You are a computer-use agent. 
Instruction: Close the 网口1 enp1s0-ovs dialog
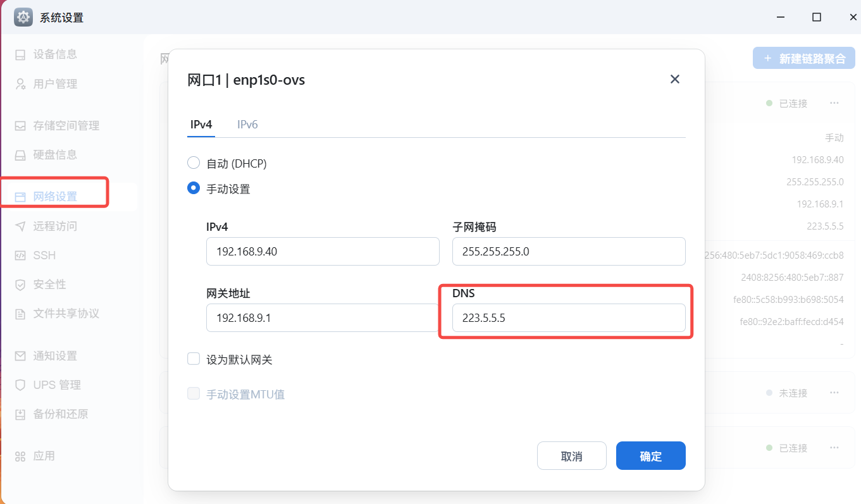675,79
